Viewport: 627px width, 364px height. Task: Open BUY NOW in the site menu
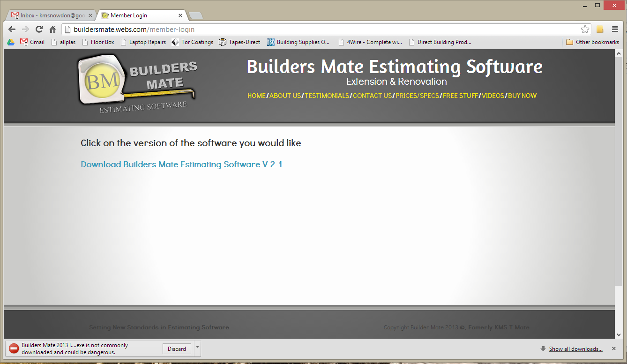pyautogui.click(x=522, y=96)
